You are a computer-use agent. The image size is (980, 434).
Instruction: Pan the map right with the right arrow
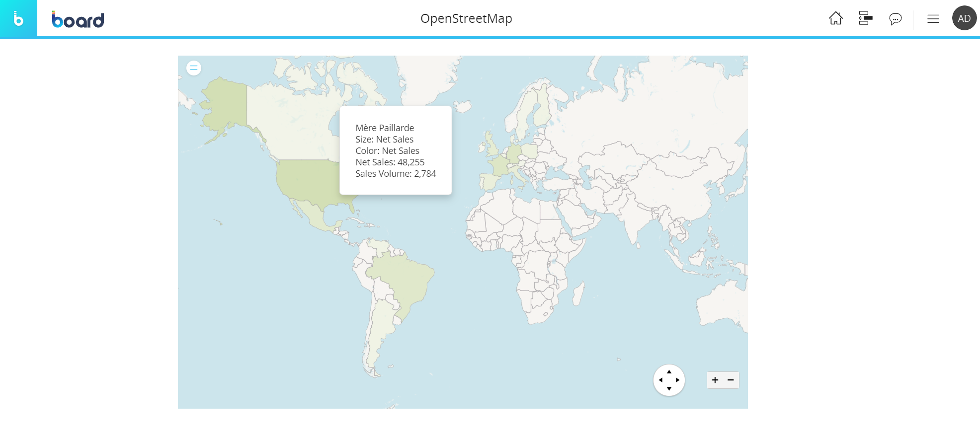pyautogui.click(x=677, y=380)
